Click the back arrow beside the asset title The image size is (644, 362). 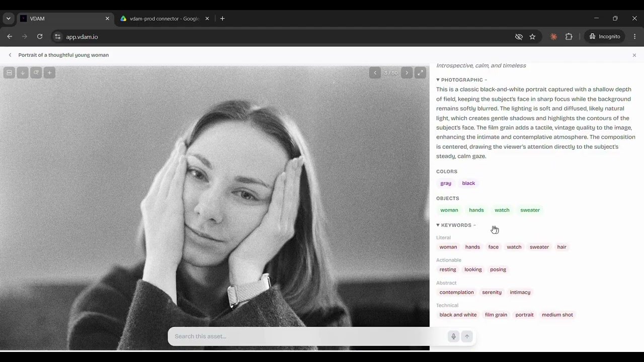pos(10,55)
